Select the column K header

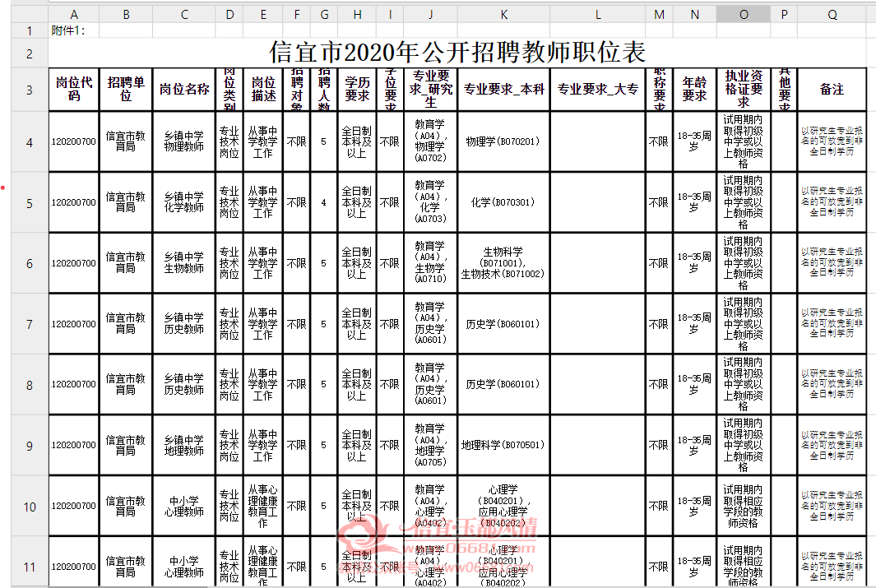504,15
